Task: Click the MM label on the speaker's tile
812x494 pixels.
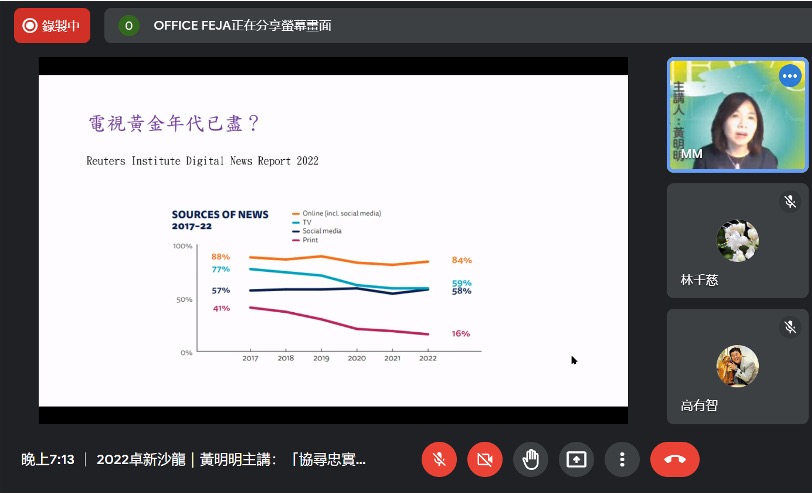Action: pyautogui.click(x=692, y=154)
